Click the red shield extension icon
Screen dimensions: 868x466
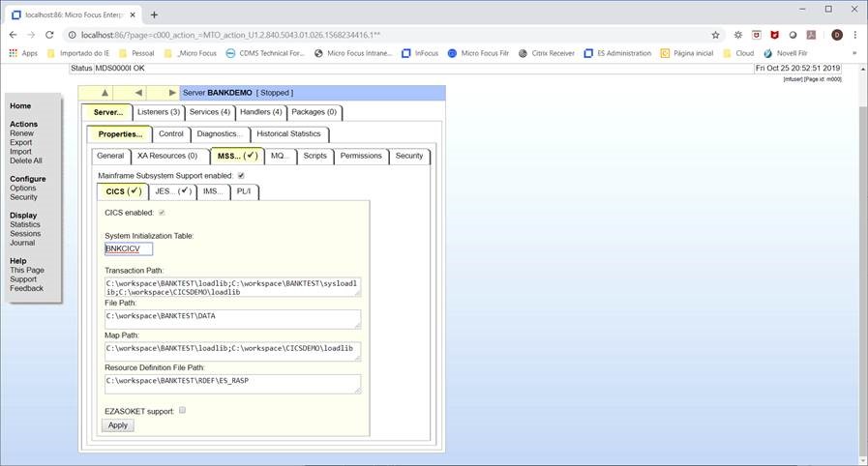coord(774,35)
